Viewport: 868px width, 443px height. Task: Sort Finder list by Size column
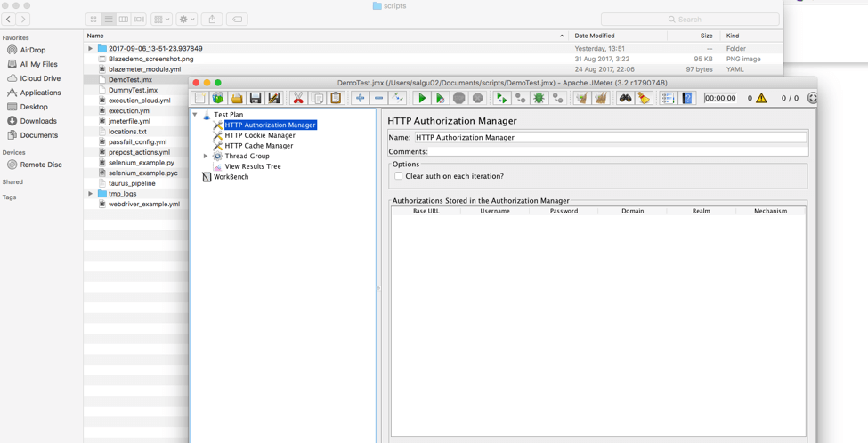click(694, 36)
